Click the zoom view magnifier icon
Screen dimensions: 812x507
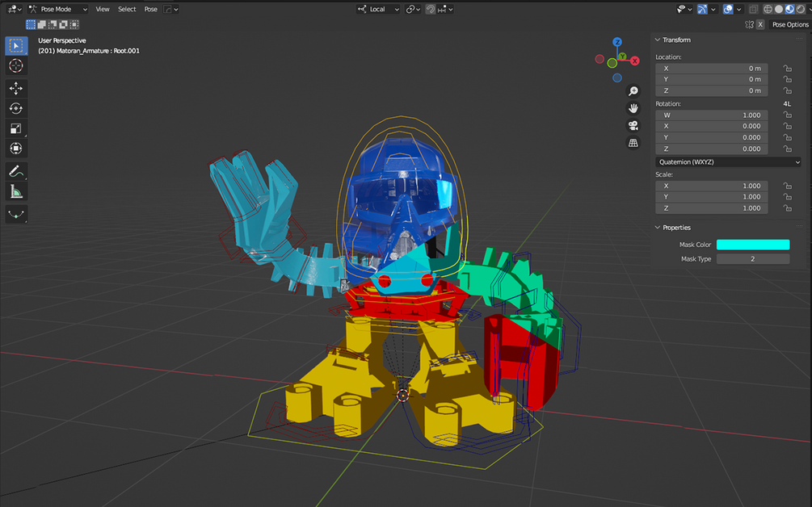coord(633,91)
